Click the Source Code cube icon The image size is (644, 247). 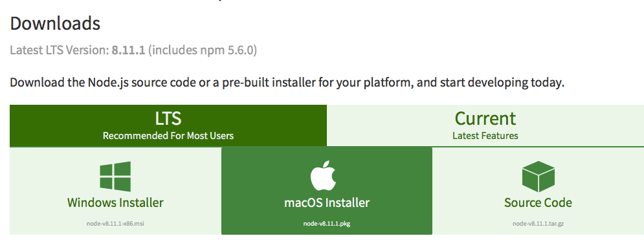click(x=538, y=177)
